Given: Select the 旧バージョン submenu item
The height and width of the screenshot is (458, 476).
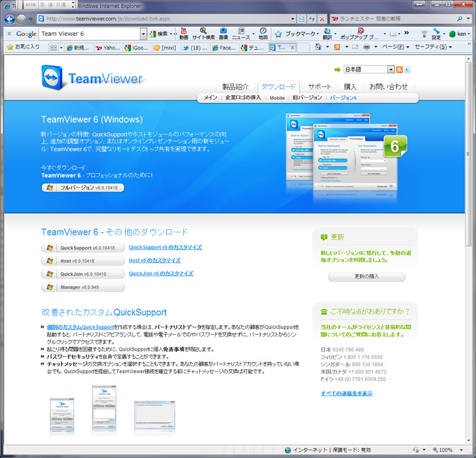Looking at the screenshot, I should click(307, 98).
